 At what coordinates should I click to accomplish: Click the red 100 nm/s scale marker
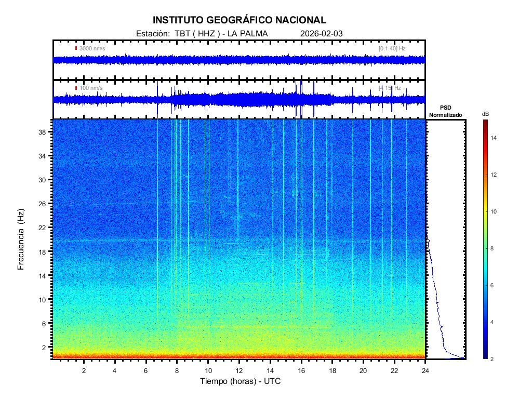76,88
